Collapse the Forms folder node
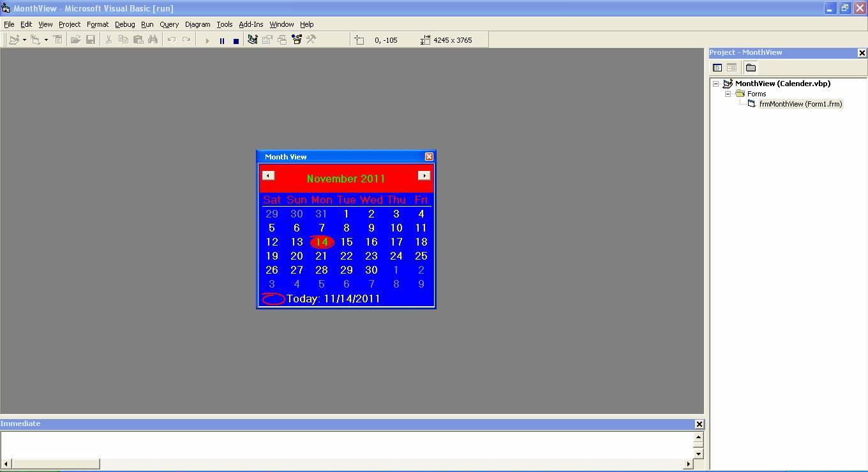This screenshot has width=868, height=472. [x=728, y=94]
